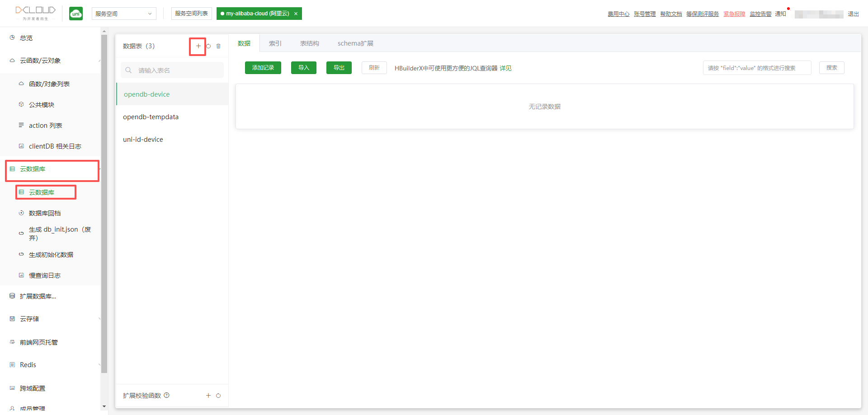Image resolution: width=868 pixels, height=415 pixels.
Task: Open 生成初始化数据 in the sidebar
Action: 50,255
